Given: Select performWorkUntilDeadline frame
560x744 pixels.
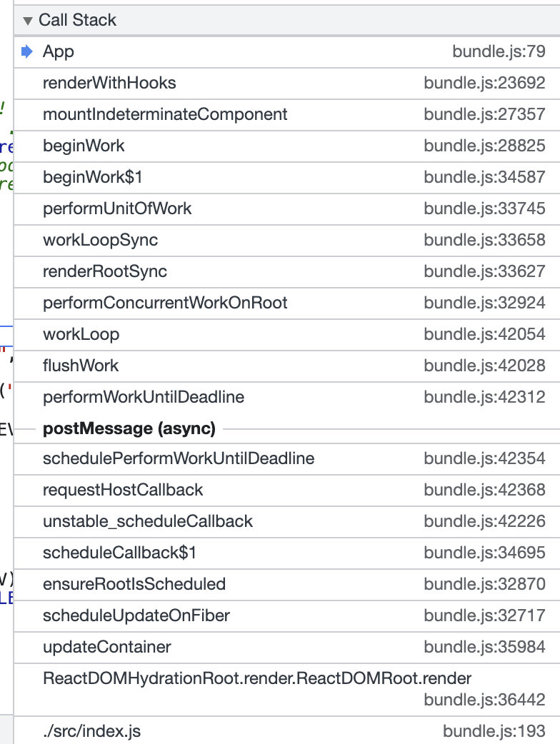Looking at the screenshot, I should tap(144, 397).
